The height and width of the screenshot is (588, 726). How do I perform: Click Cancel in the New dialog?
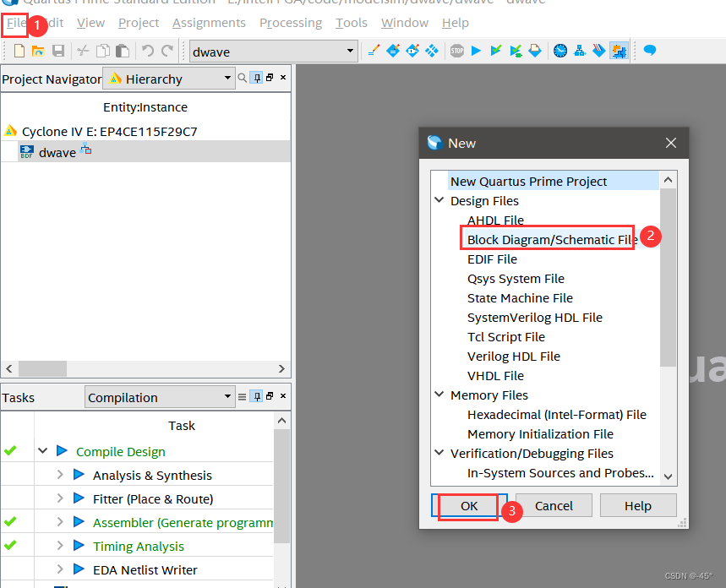click(x=554, y=505)
